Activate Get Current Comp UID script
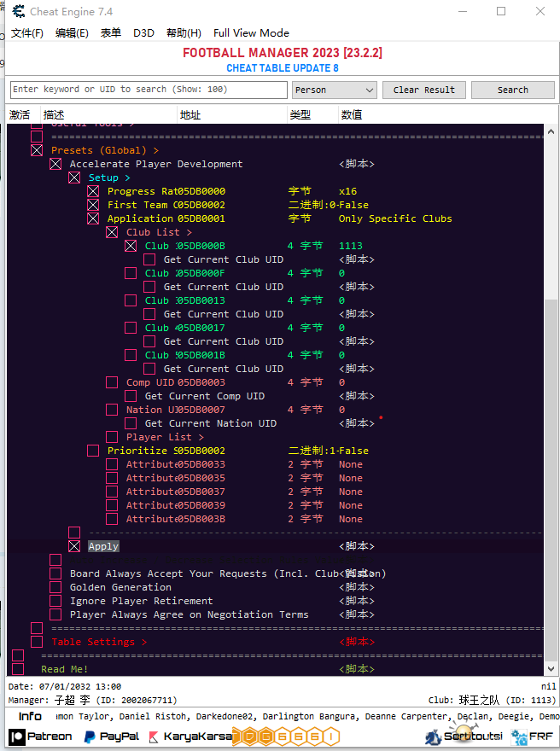This screenshot has width=560, height=751. click(131, 396)
